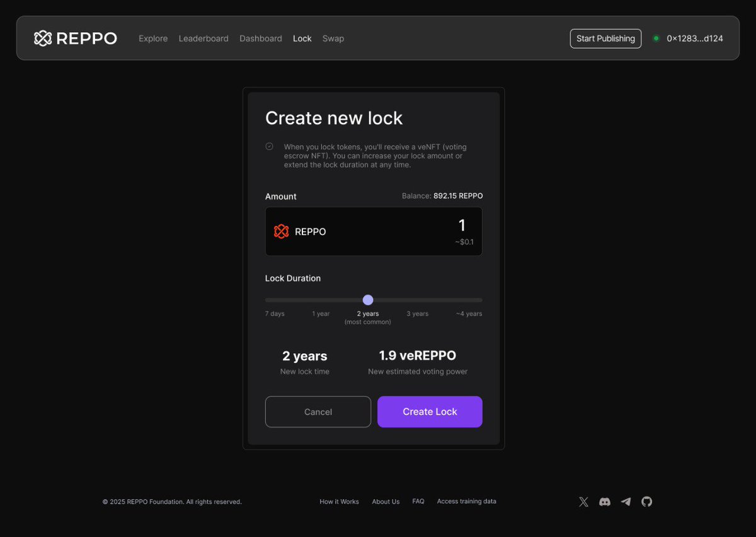The image size is (756, 537).
Task: Click the Amount field label
Action: tap(281, 196)
